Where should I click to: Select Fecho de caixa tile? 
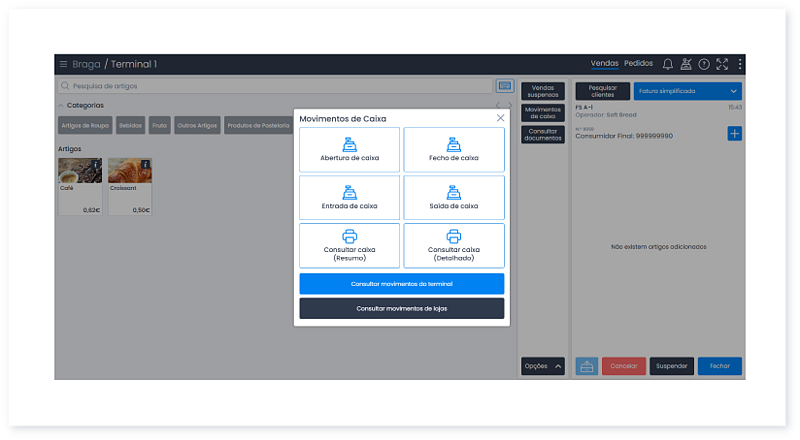(453, 149)
